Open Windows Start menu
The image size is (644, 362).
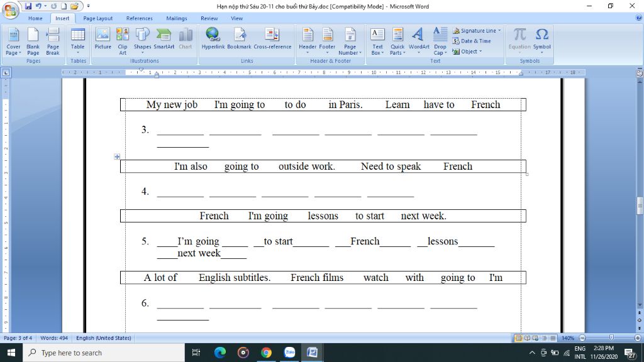[11, 353]
